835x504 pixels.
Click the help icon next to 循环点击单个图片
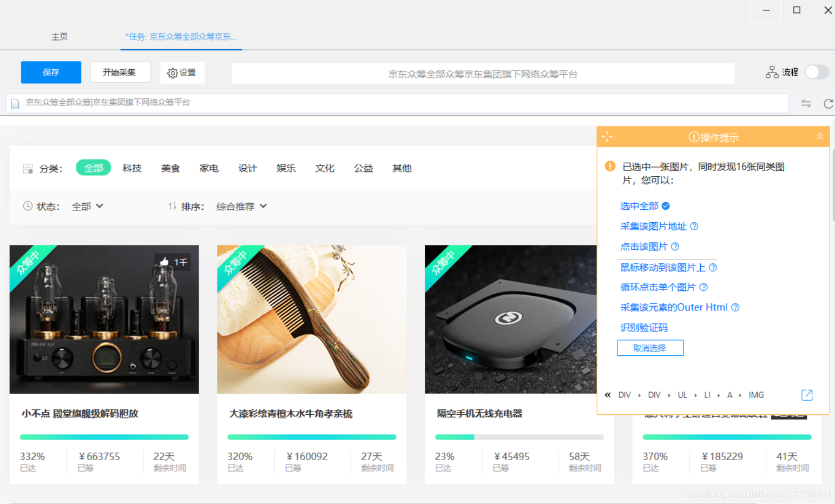[x=703, y=287]
